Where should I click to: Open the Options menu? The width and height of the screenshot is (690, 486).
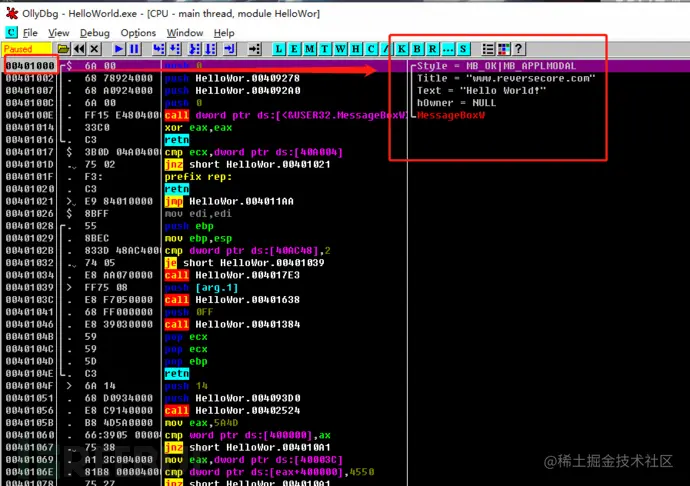(x=138, y=33)
